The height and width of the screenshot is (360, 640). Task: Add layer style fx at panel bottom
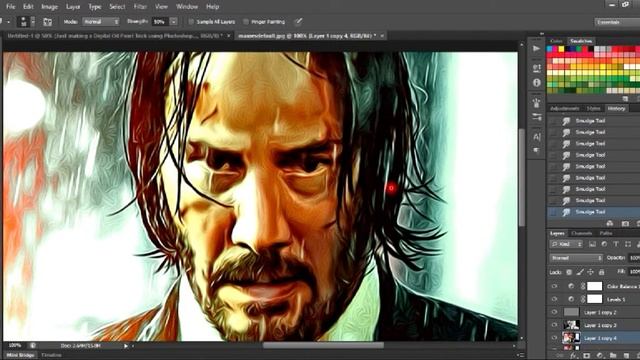pyautogui.click(x=573, y=356)
